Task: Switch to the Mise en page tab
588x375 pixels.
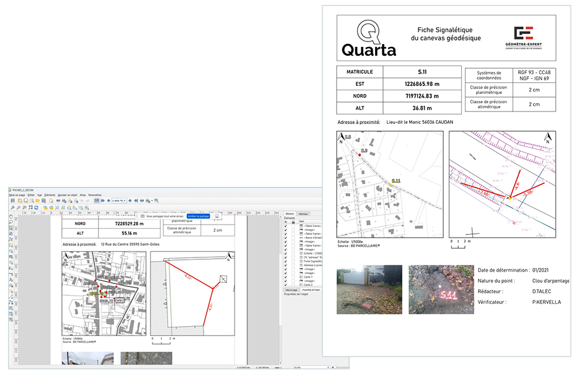Action: 292,290
